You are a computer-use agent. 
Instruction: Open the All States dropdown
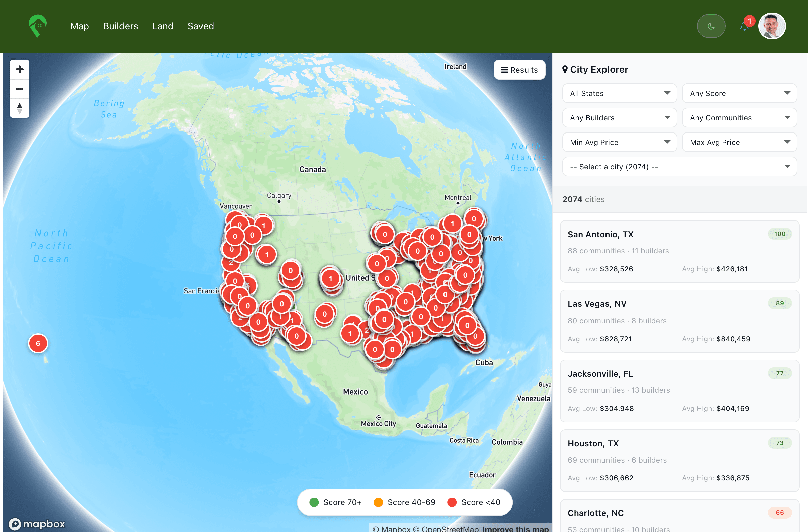pyautogui.click(x=619, y=93)
